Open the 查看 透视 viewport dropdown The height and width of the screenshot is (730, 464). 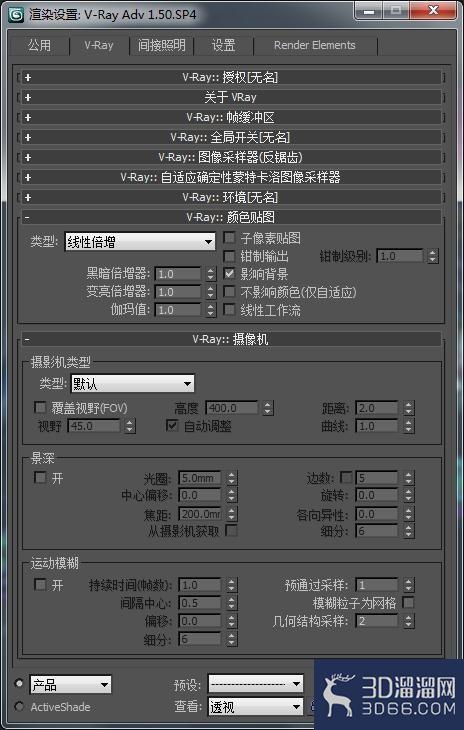click(x=255, y=708)
